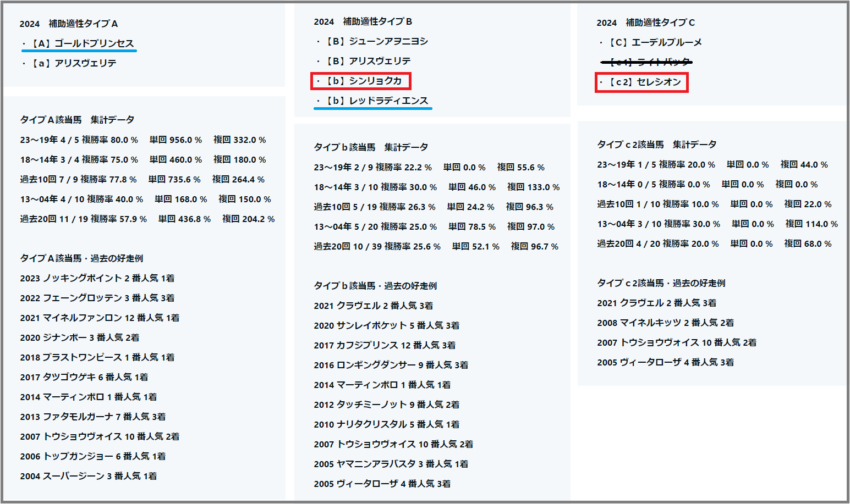Click the value 複回 114.0 %
Image resolution: width=850 pixels, height=504 pixels.
pos(811,224)
